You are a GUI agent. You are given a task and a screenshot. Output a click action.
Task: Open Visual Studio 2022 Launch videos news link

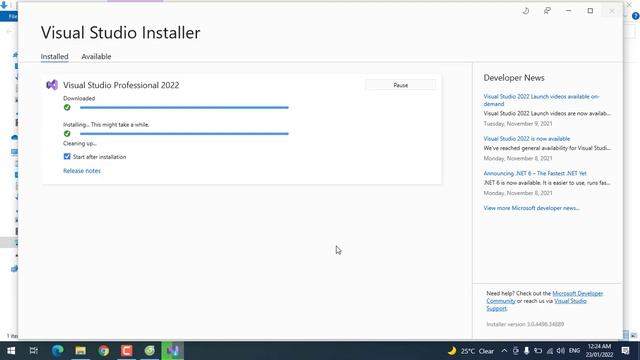541,100
